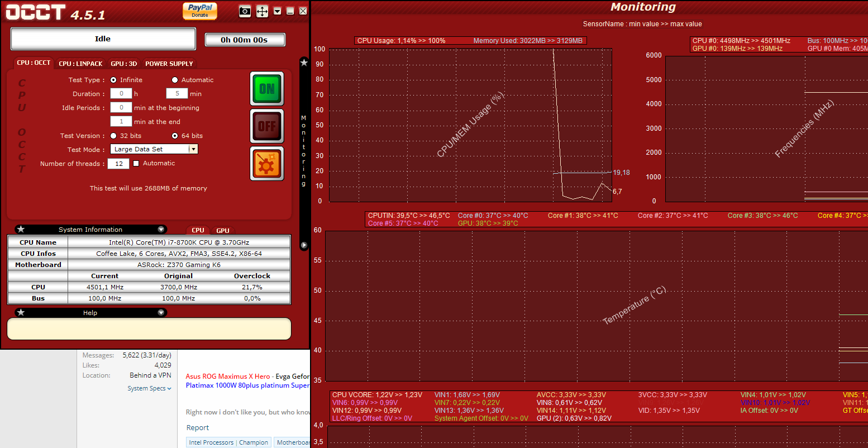The image size is (868, 448).
Task: Open Platimax 1000W 80plus platinum link
Action: (247, 385)
